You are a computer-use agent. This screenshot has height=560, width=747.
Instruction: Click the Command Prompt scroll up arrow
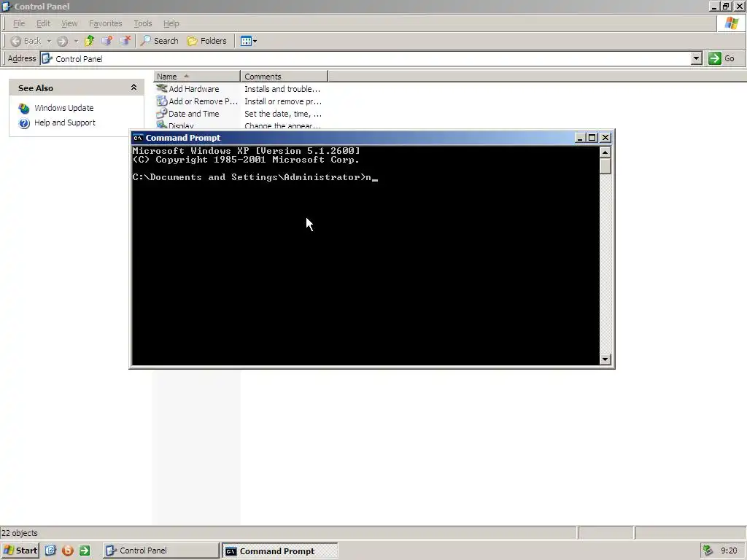coord(605,152)
